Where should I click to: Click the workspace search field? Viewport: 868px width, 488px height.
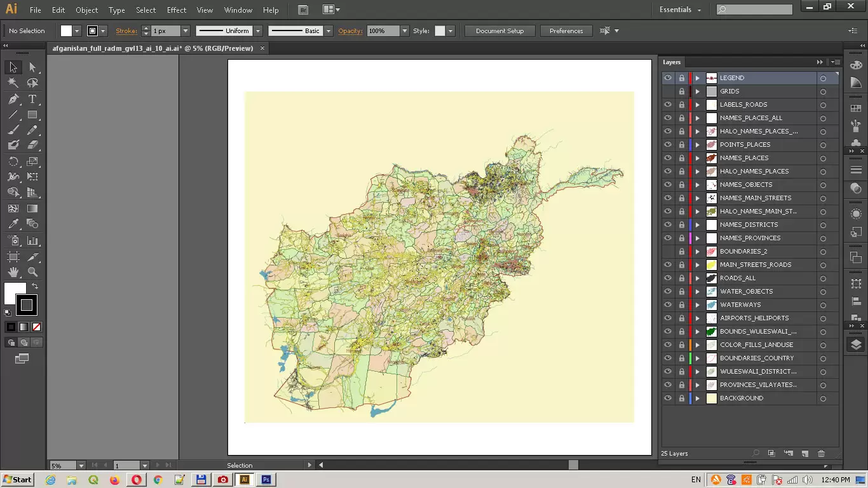[754, 10]
